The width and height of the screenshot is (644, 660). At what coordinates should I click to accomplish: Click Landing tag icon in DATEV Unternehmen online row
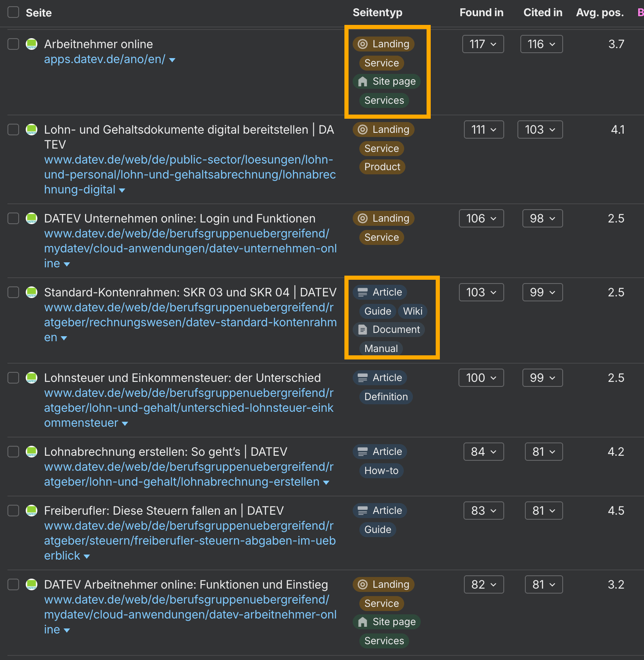[363, 218]
